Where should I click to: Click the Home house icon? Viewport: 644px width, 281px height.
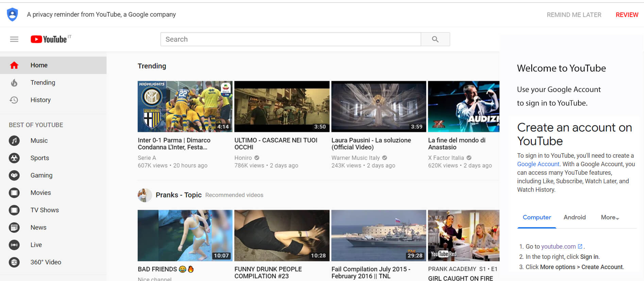[x=14, y=65]
